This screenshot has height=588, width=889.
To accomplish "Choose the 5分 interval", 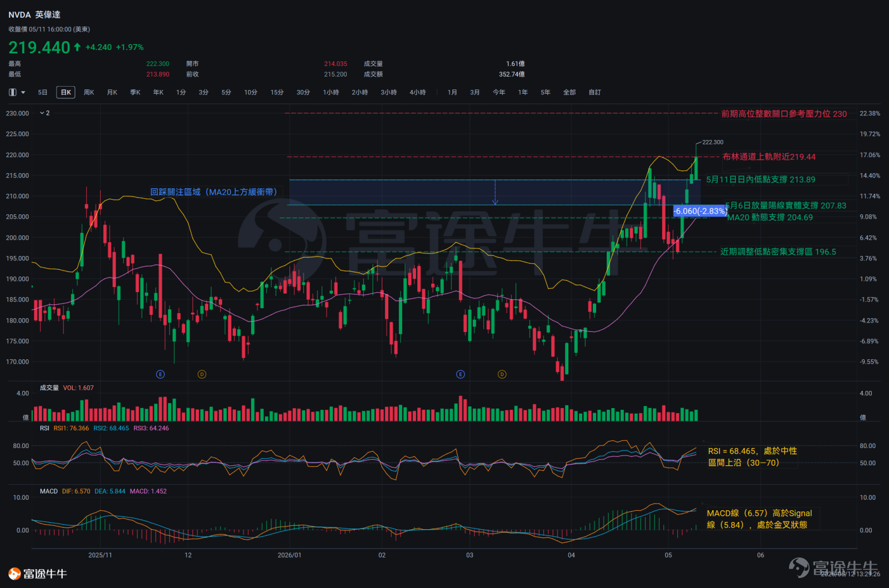I will point(226,92).
